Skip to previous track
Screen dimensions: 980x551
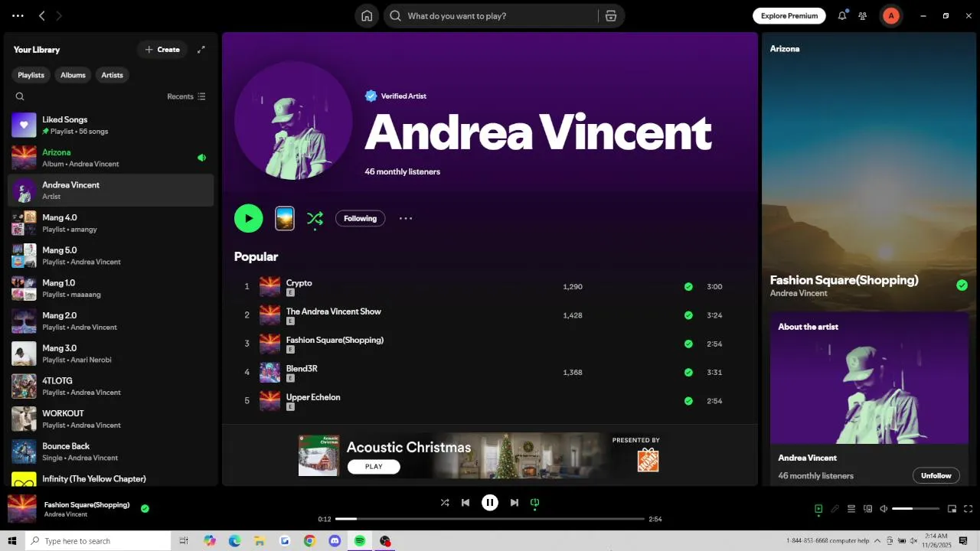pos(465,503)
